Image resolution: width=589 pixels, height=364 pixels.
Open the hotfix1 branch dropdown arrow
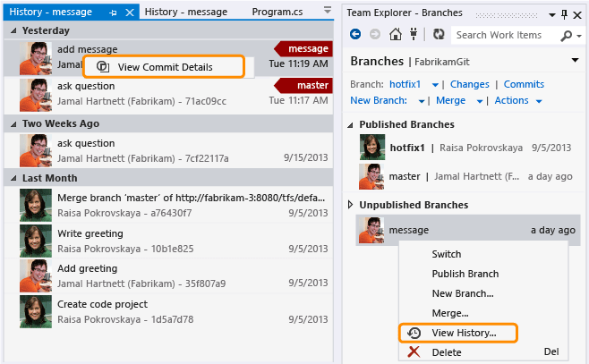tap(435, 85)
